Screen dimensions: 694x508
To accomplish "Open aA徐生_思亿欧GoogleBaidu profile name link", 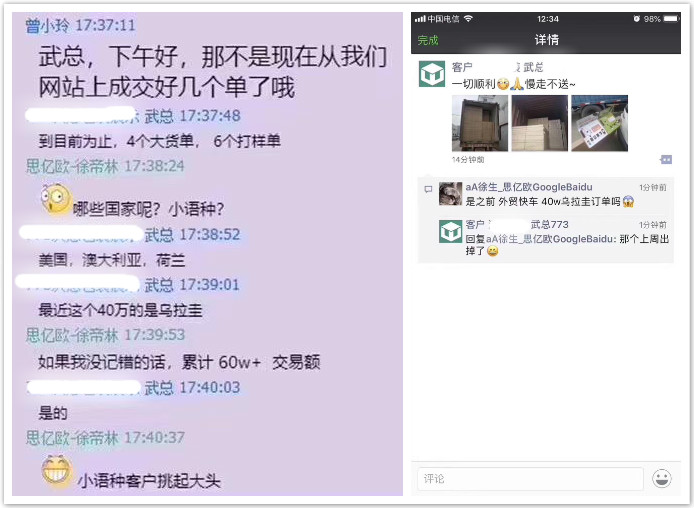I will [528, 187].
